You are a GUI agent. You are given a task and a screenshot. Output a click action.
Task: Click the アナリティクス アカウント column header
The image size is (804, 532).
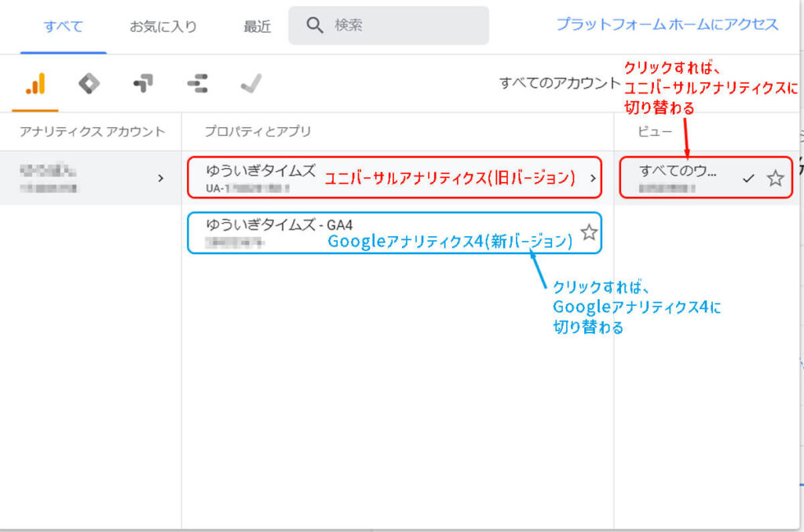click(93, 132)
